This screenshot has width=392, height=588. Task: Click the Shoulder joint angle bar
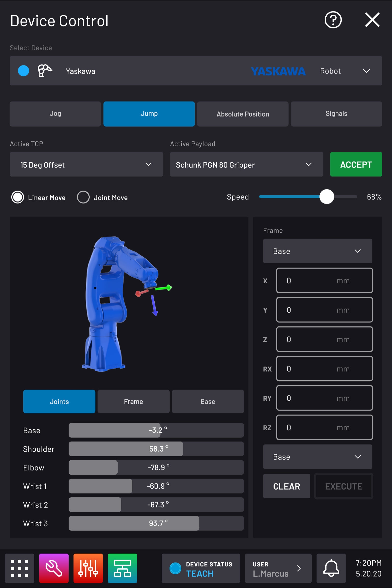[156, 449]
